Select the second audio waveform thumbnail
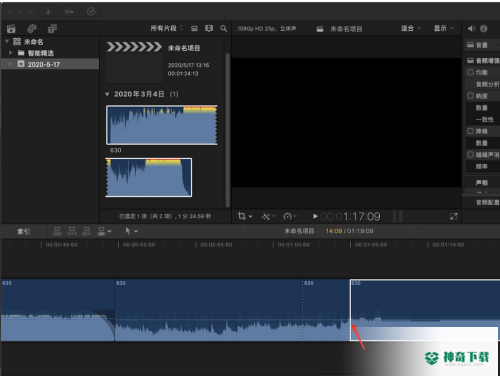This screenshot has height=376, width=500. point(149,177)
